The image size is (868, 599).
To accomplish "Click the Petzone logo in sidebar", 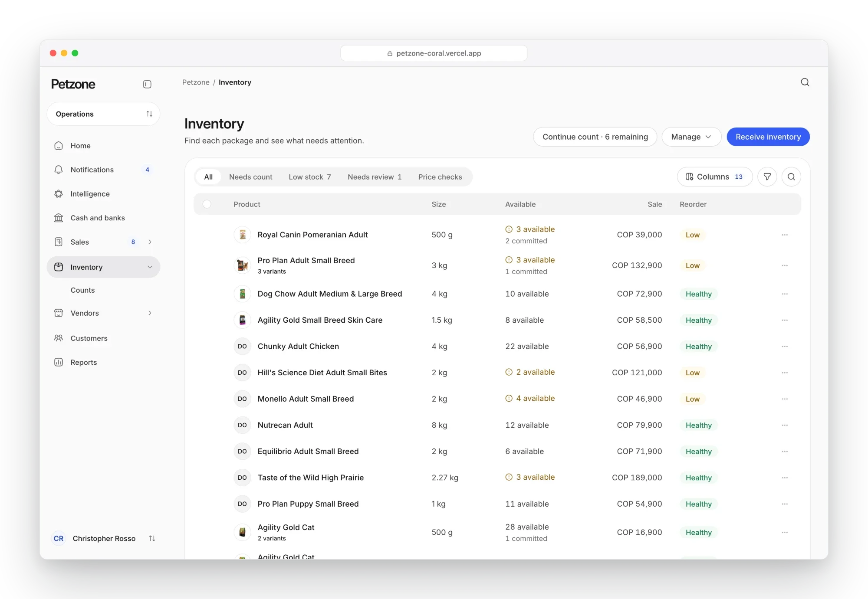I will 73,84.
